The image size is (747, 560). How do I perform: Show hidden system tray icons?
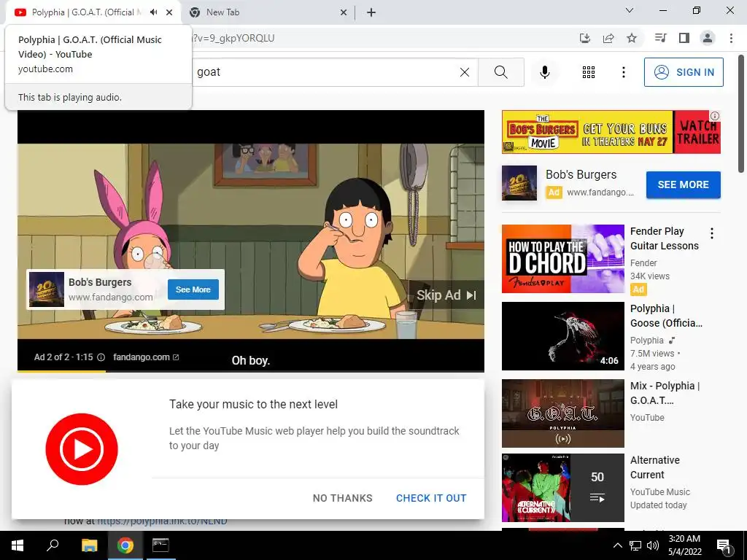[617, 545]
